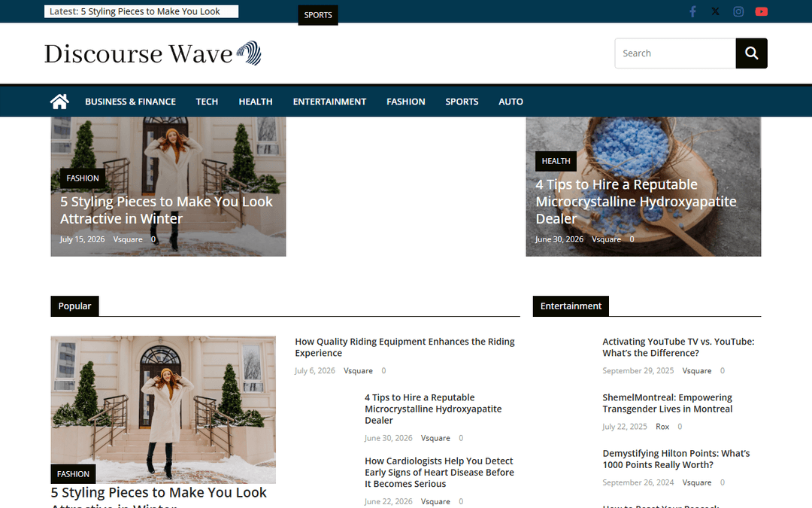Open the Business & Finance menu
Viewport: 812px width, 508px height.
click(131, 102)
